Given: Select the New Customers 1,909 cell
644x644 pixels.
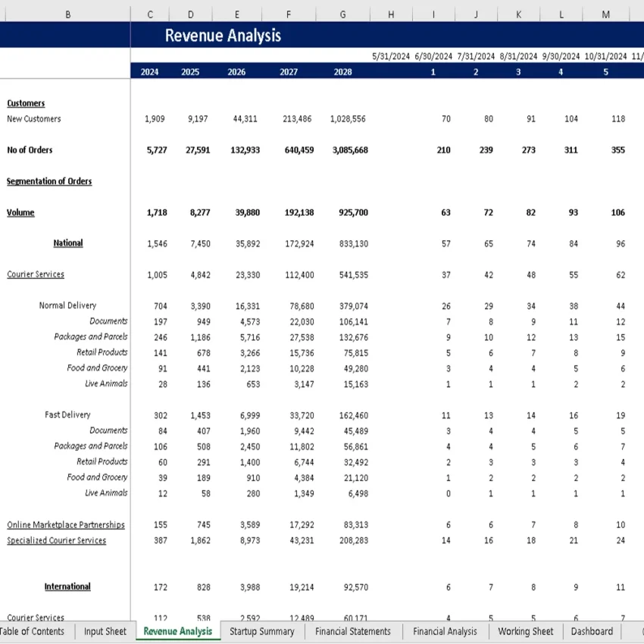Looking at the screenshot, I should pos(156,119).
